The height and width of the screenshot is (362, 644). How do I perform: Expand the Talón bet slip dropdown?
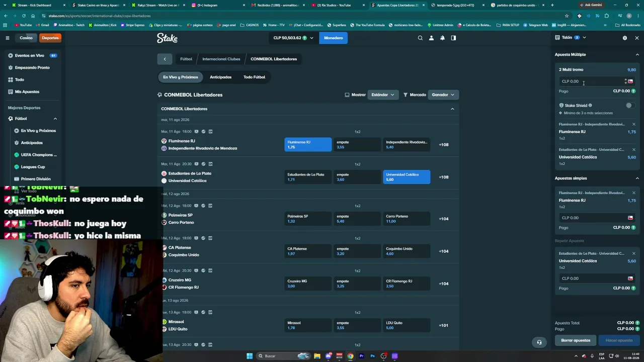584,38
